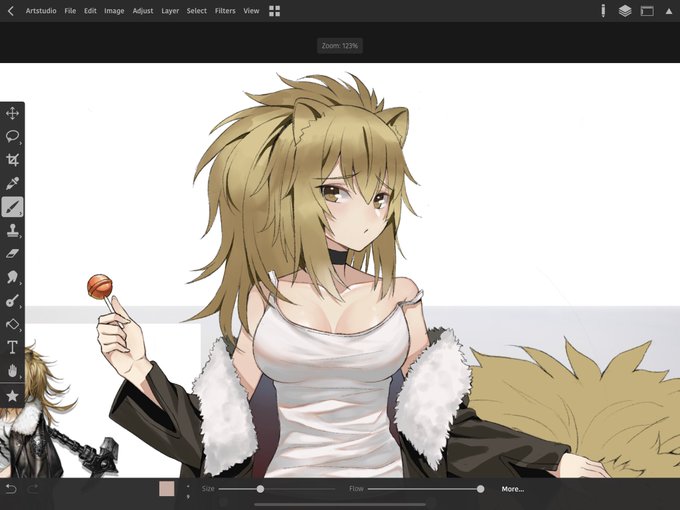Select the Clone Stamp tool
This screenshot has width=680, height=510.
pos(12,230)
